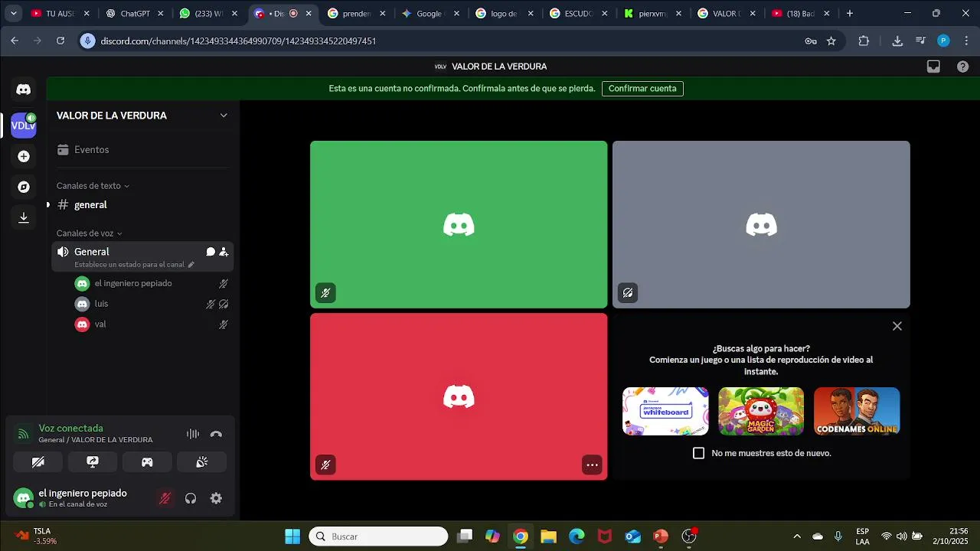Share your screen button

coord(93,462)
